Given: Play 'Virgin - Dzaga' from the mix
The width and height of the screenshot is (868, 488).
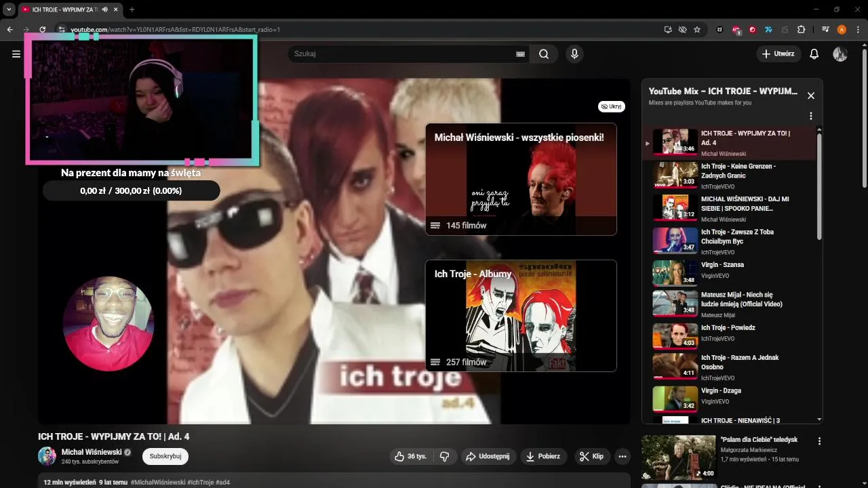Looking at the screenshot, I should [730, 399].
